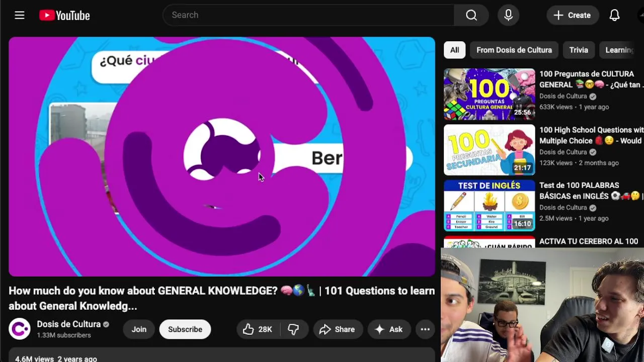This screenshot has width=644, height=362.
Task: Open Test de Inglés video thumbnail
Action: pyautogui.click(x=490, y=206)
